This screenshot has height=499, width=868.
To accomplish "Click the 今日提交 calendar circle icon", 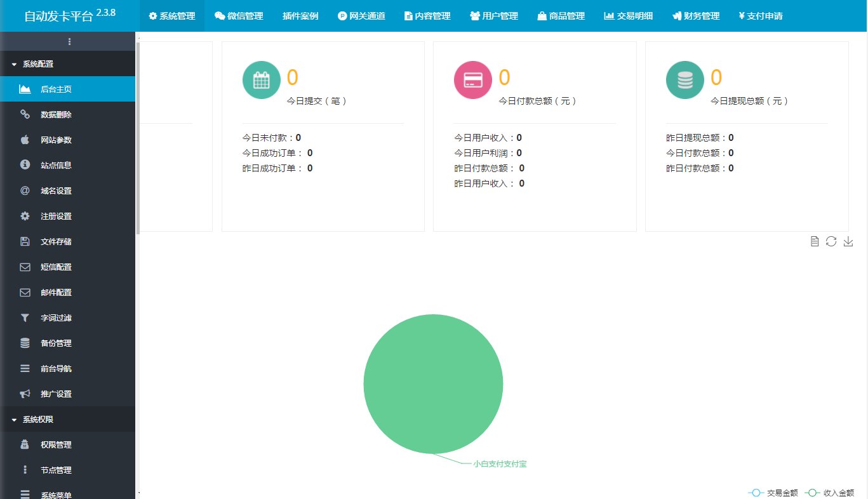I will click(x=262, y=80).
